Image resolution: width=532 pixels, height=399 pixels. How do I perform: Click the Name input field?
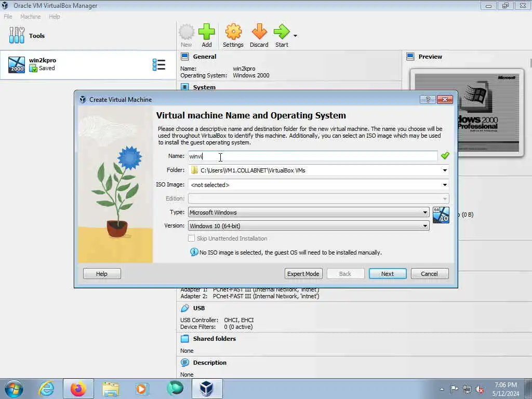point(312,156)
